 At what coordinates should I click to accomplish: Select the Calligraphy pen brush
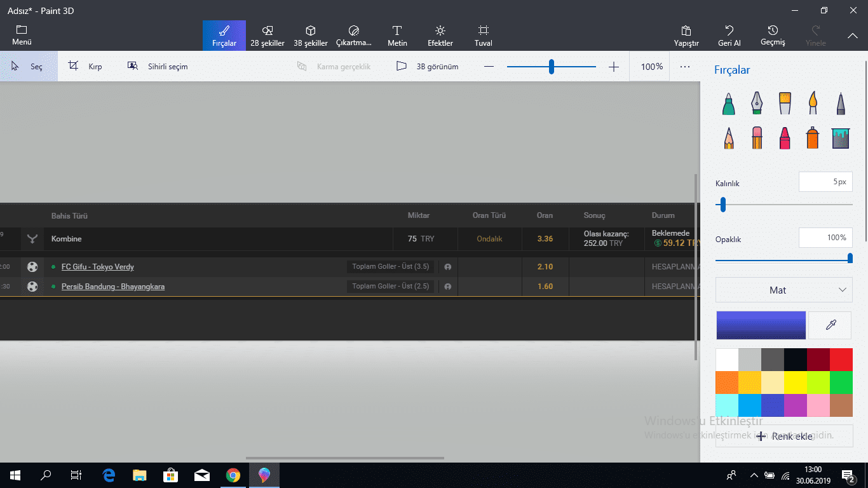[x=756, y=104]
